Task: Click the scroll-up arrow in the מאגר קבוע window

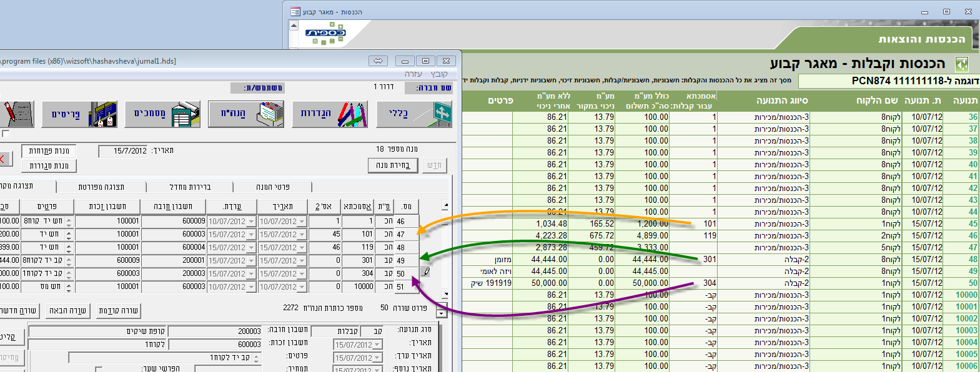Action: 294,26
